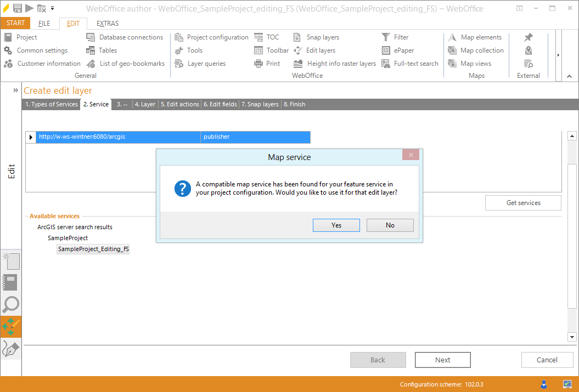Open Database connections in the General group
The height and width of the screenshot is (392, 579).
[x=131, y=37]
